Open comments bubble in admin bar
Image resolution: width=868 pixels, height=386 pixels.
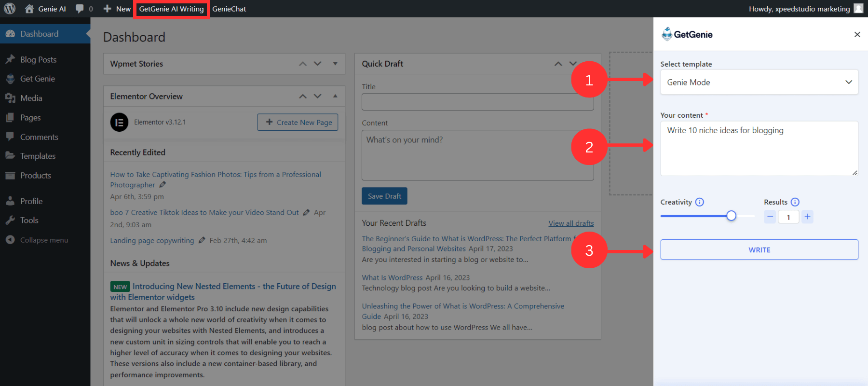84,9
